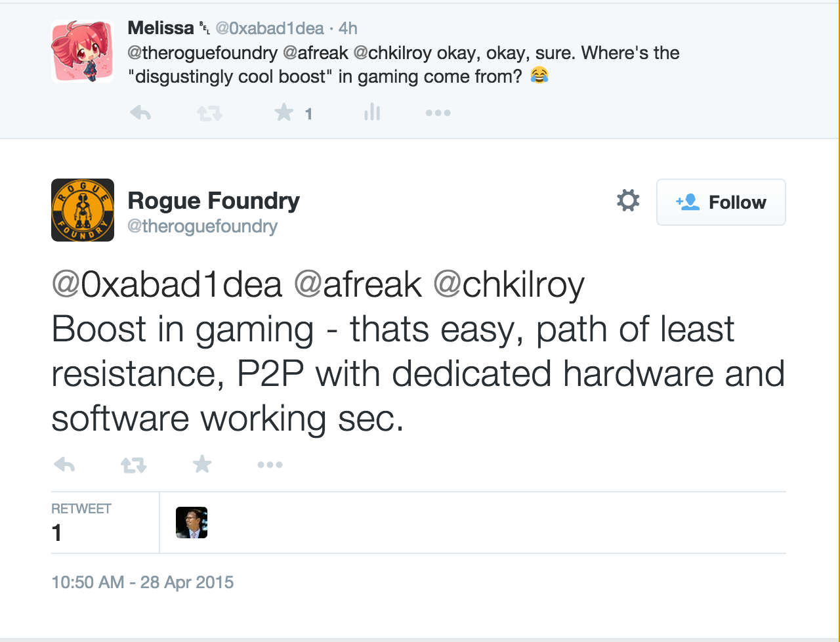
Task: Follow Rogue Foundry
Action: [x=721, y=202]
